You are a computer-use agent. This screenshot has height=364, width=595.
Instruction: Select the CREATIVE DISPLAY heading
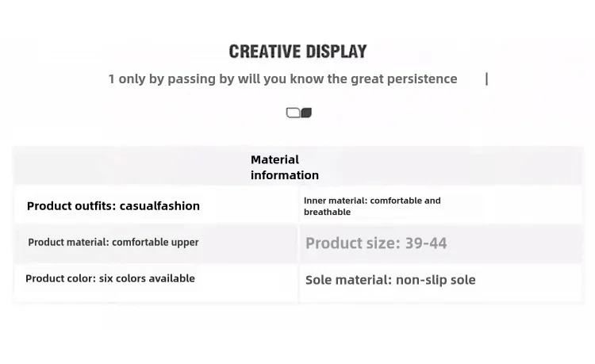[x=297, y=52]
